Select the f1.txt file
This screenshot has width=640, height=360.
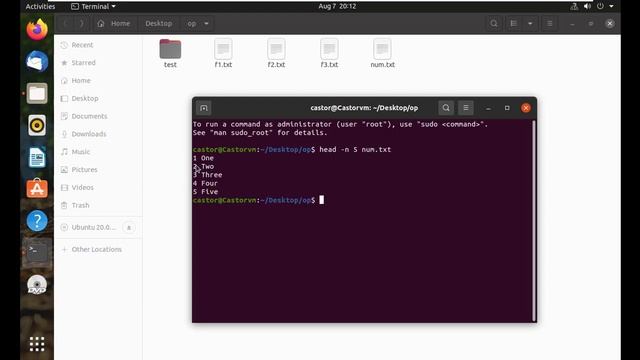coord(223,53)
